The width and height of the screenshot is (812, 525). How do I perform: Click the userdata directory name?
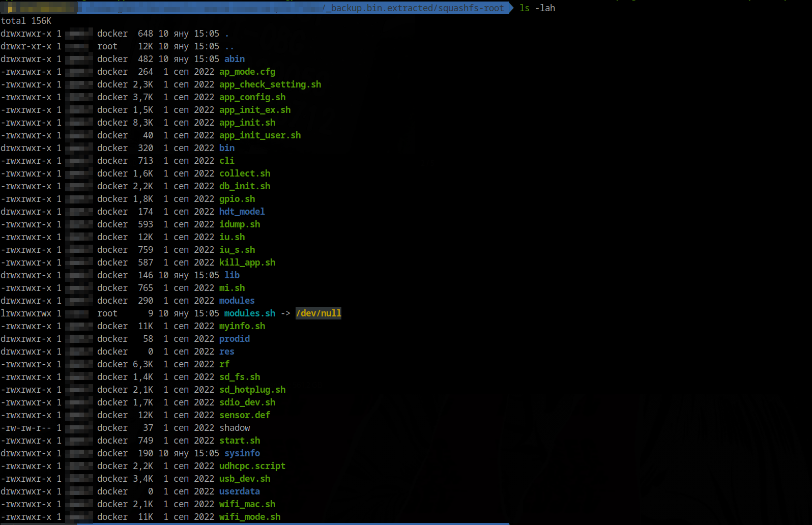click(240, 491)
